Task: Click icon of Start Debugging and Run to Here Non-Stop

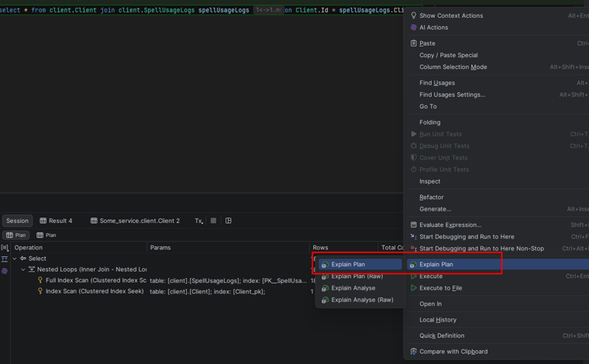Action: (414, 249)
